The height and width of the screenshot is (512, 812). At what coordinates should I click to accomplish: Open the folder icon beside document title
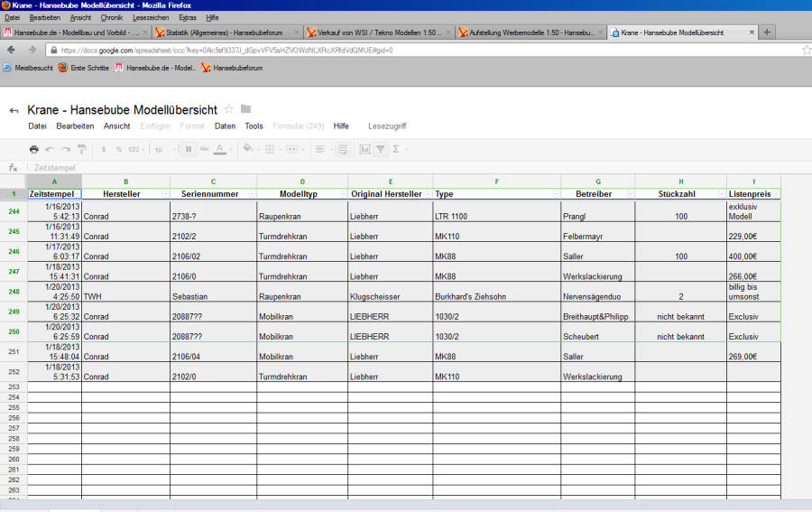246,109
